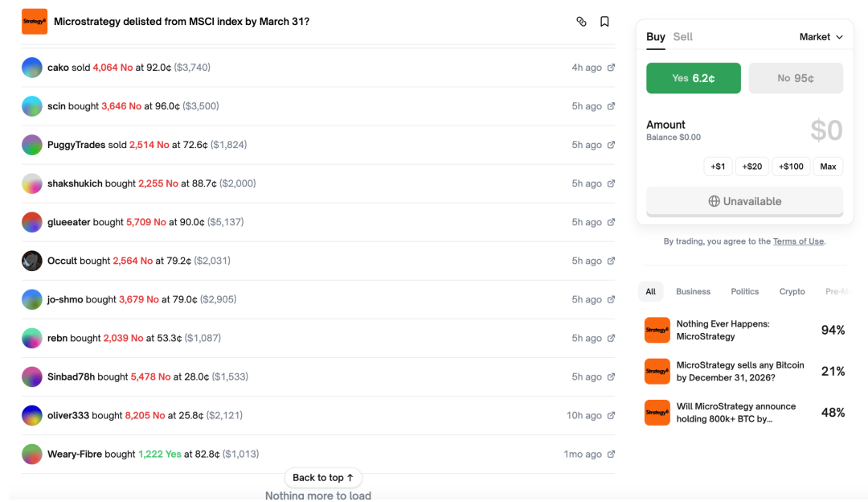Open jo-shmo username link
The image size is (868, 502).
point(65,300)
